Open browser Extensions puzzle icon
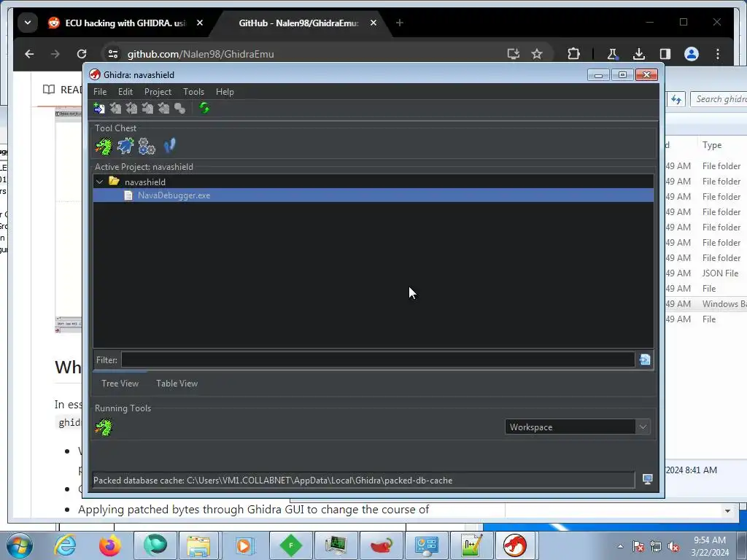Viewport: 747px width, 560px height. click(573, 54)
